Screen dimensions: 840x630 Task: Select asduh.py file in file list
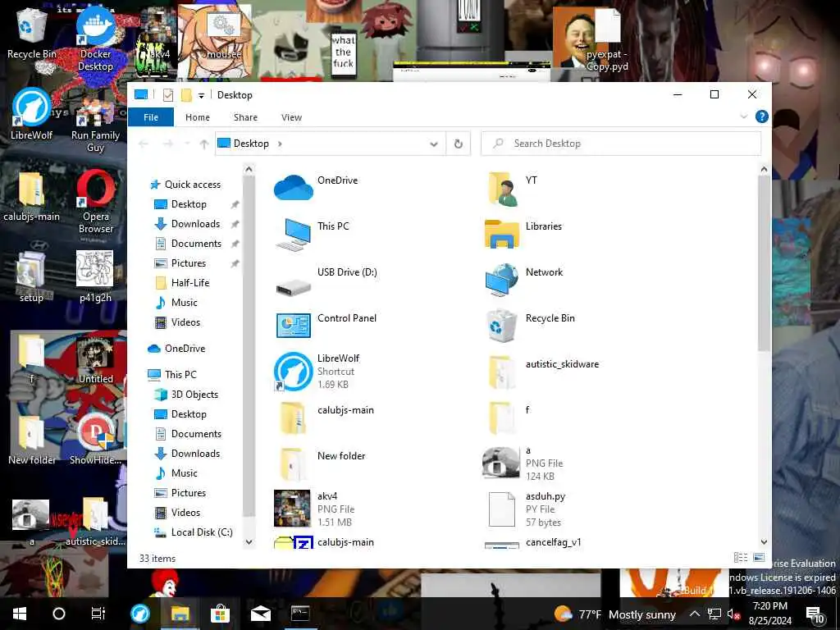tap(526, 509)
